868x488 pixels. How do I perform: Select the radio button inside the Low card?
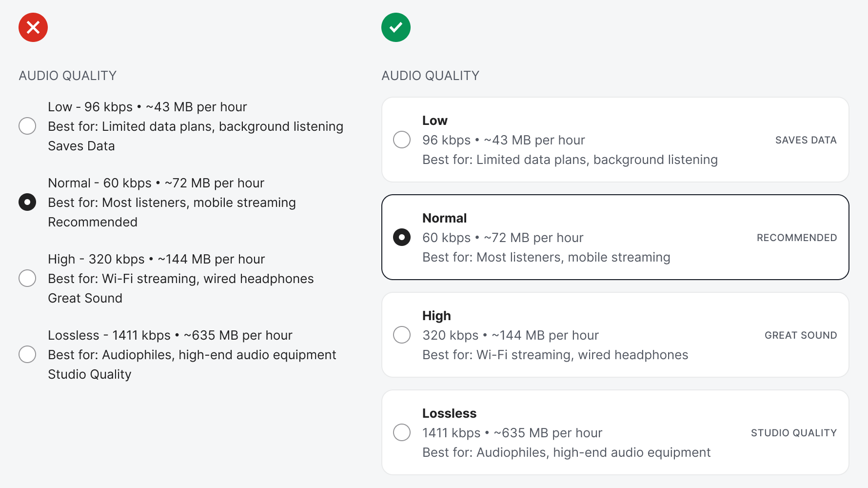point(402,140)
